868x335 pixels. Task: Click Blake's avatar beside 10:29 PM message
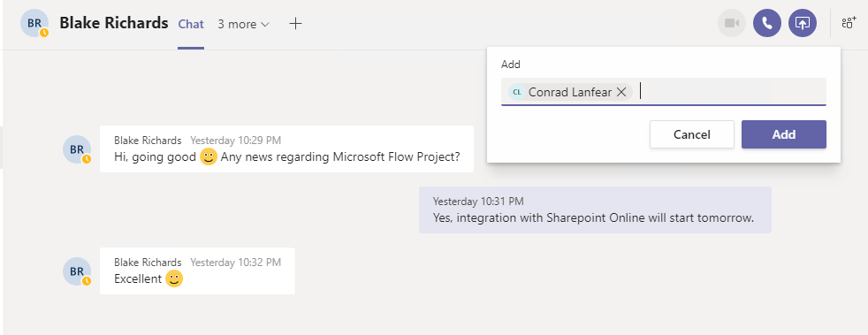(77, 149)
